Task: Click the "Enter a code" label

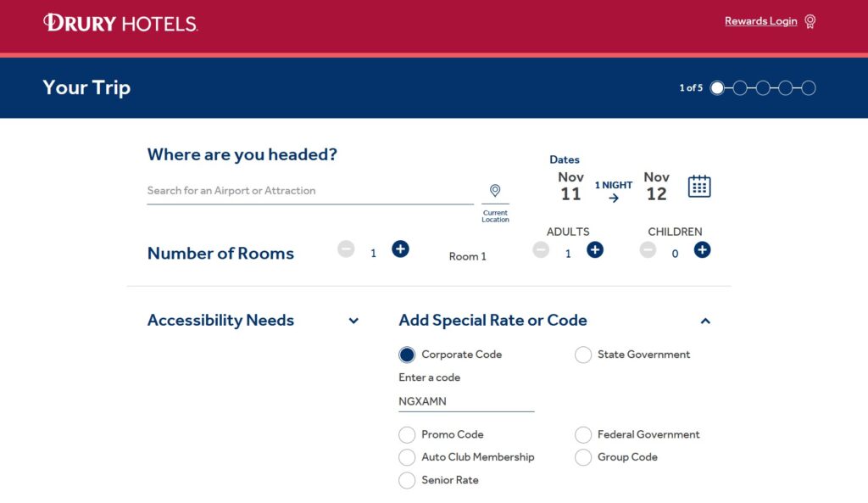Action: tap(429, 377)
